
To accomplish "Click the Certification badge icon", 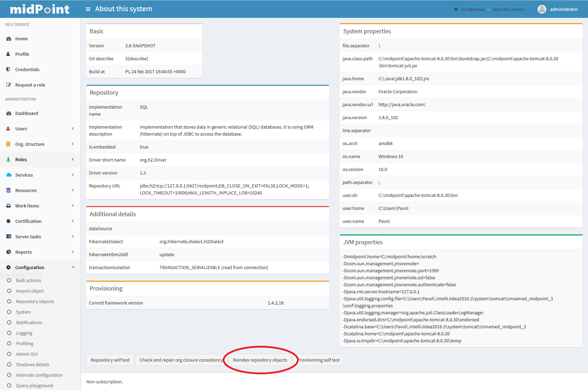I will [9, 221].
